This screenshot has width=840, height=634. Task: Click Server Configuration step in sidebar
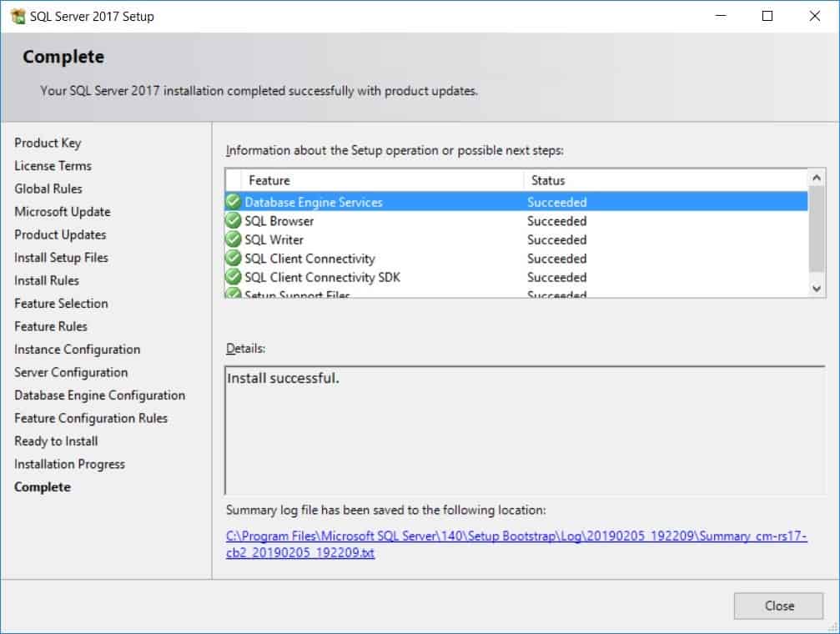click(x=71, y=372)
